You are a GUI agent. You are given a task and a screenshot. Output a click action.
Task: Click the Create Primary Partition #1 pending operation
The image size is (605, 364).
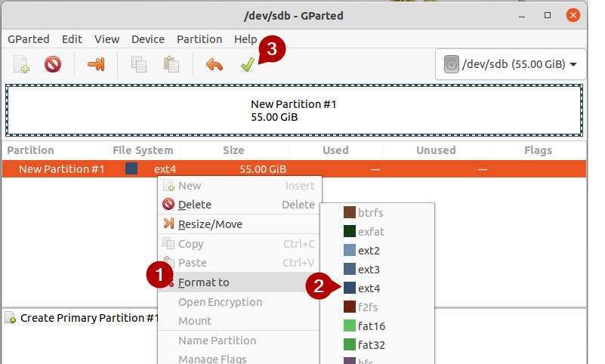82,318
